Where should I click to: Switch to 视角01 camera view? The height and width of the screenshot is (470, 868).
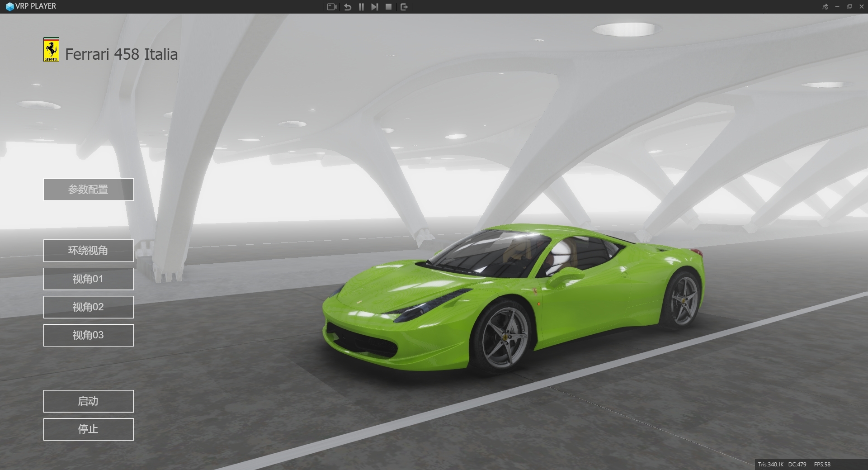click(x=89, y=279)
